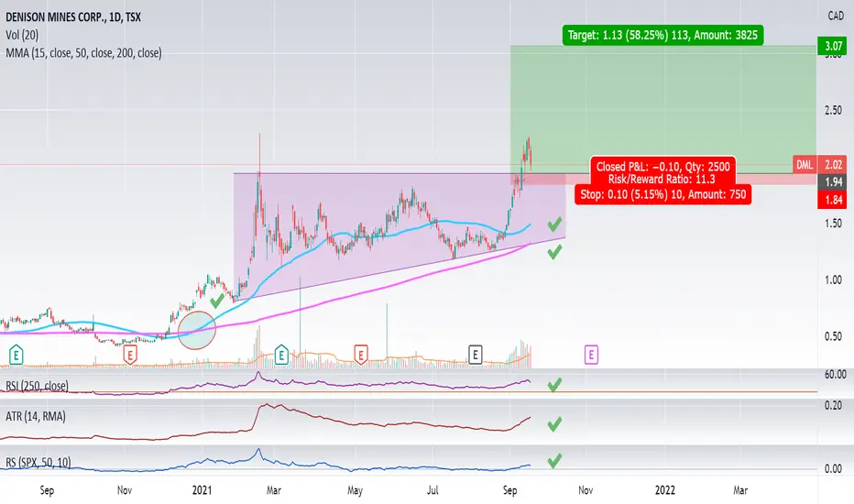854x504 pixels.
Task: Click the MMA (15, close, 50, close, 200, close) legend
Action: tap(84, 53)
